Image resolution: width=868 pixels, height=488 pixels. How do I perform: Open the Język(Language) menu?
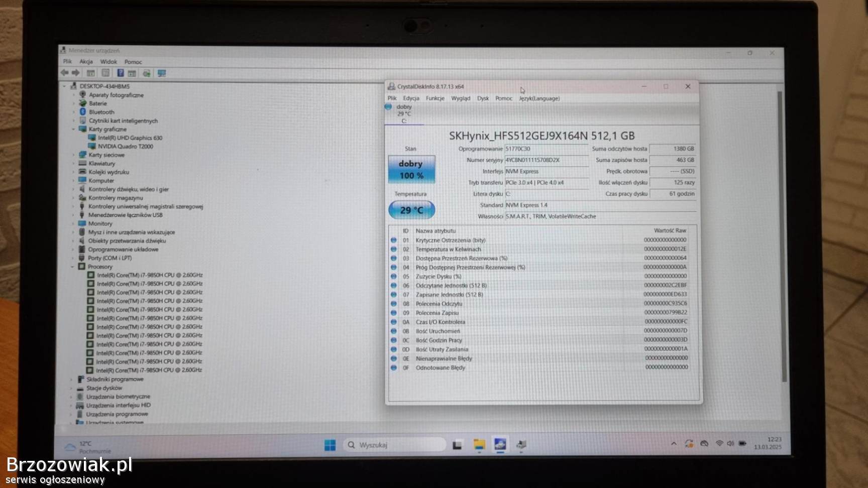[539, 98]
